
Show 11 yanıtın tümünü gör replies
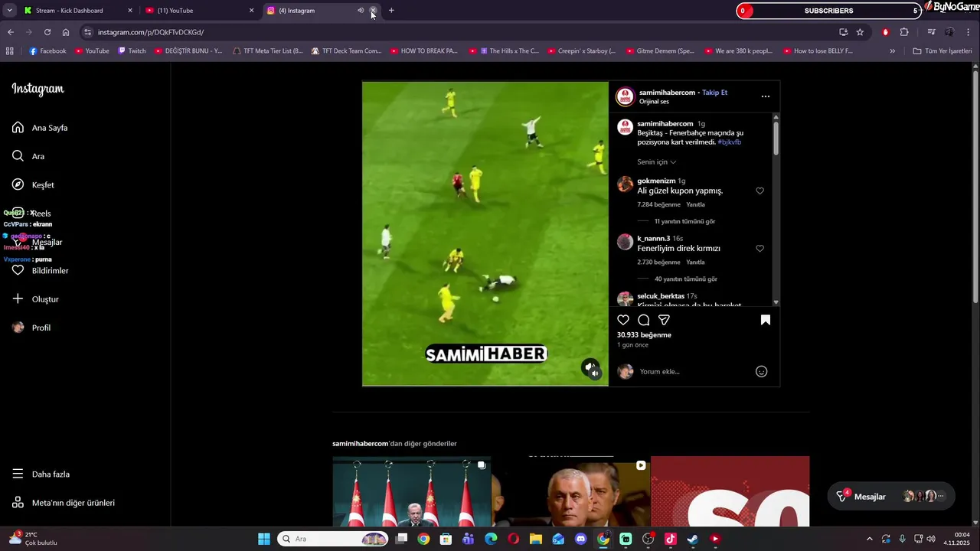click(x=684, y=221)
